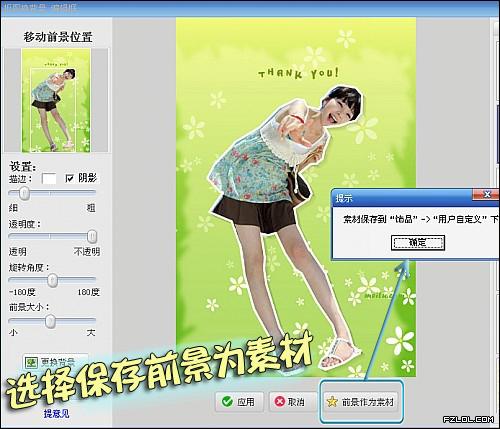500x429 pixels.
Task: Close the 提示 dialog with its X
Action: pos(486,194)
